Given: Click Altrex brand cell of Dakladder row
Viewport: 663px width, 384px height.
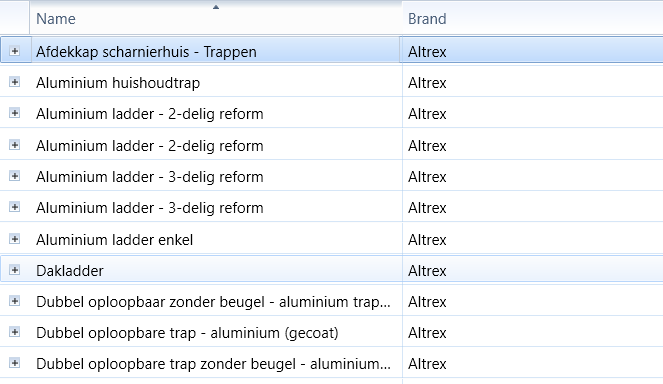Looking at the screenshot, I should (x=532, y=271).
